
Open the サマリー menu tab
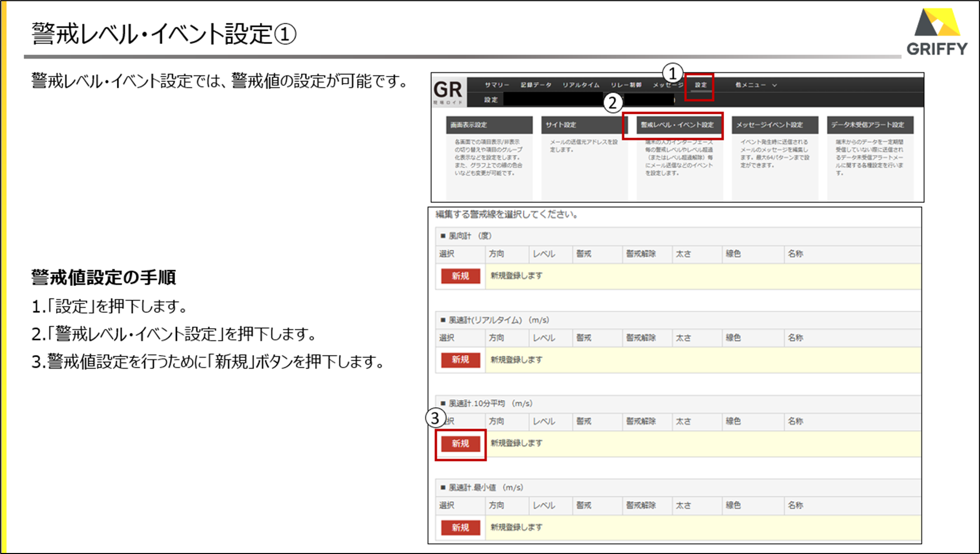(x=497, y=85)
